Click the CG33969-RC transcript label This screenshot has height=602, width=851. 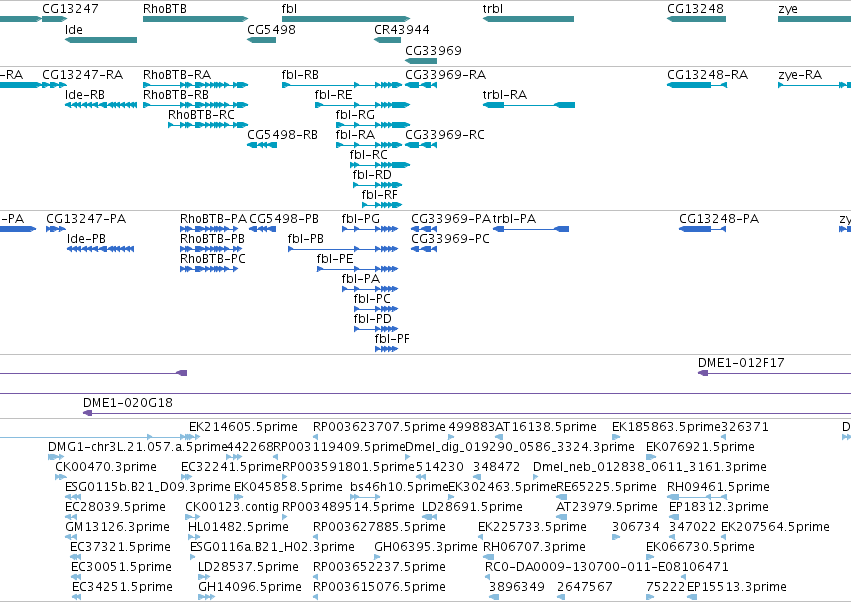(x=445, y=135)
